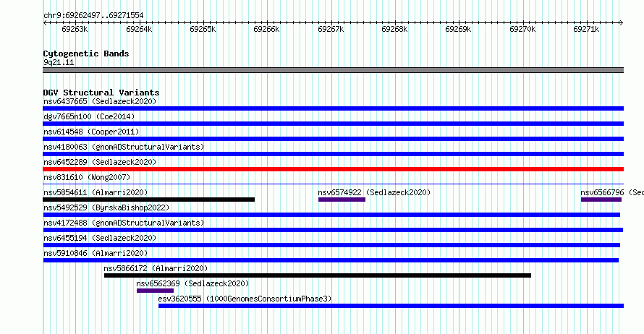
Task: Click the 69264k ruler tick label
Action: coord(139,29)
